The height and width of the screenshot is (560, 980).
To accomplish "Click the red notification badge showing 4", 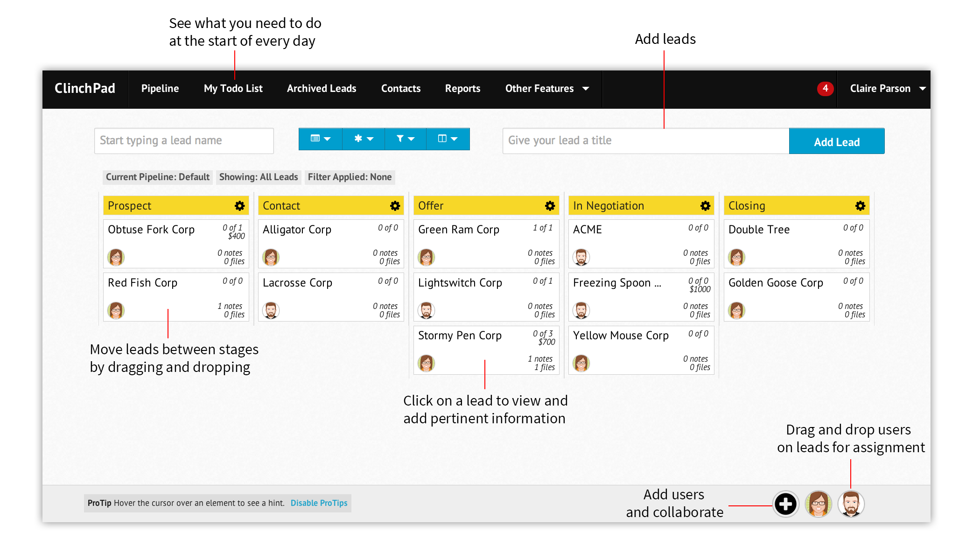I will [825, 88].
